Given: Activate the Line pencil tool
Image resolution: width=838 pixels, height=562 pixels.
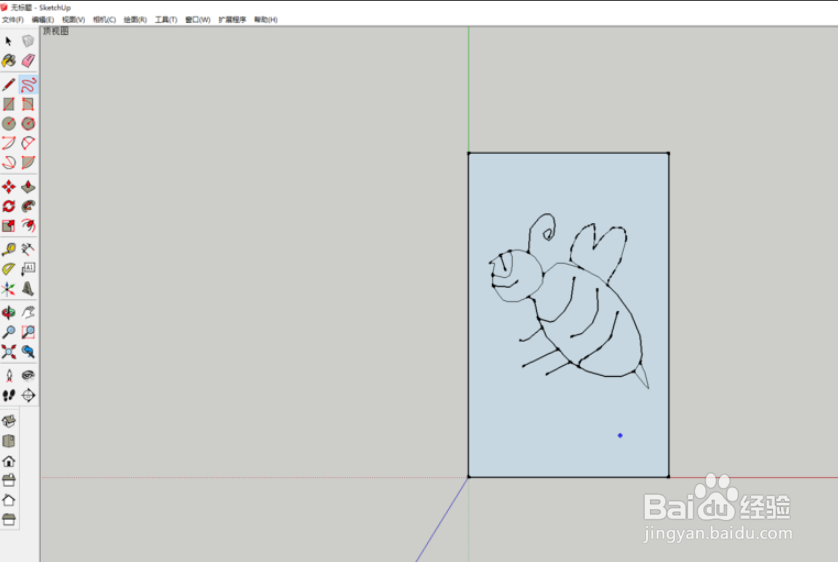Looking at the screenshot, I should click(x=9, y=84).
